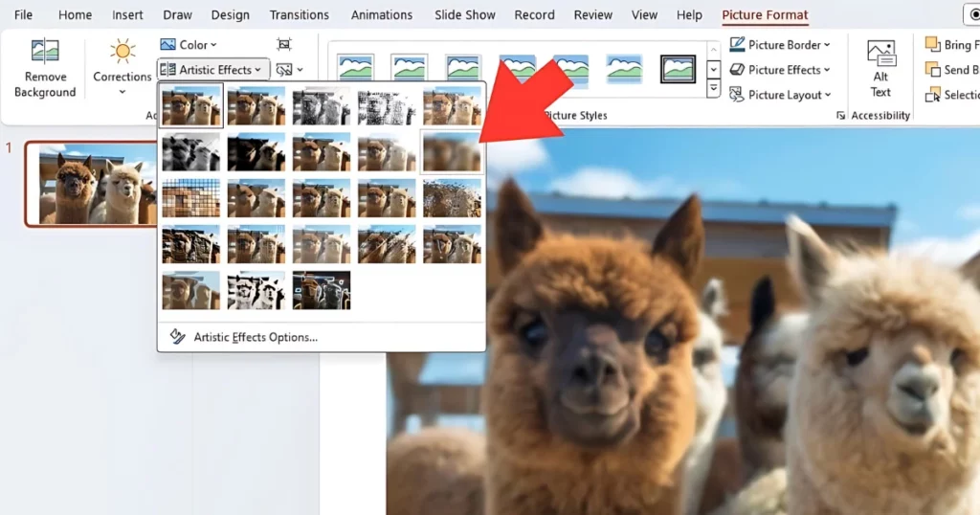Viewport: 980px width, 515px height.
Task: Apply the Crisscross Etching artistic effect
Action: (x=322, y=244)
